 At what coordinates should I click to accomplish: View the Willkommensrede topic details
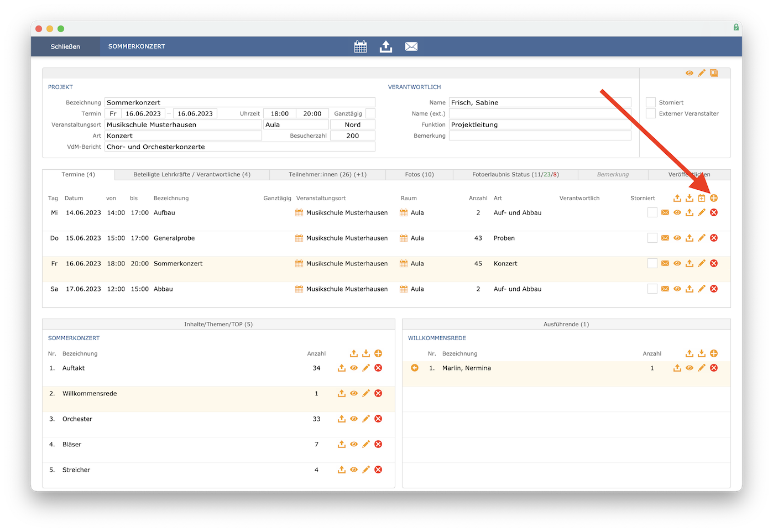click(x=354, y=393)
